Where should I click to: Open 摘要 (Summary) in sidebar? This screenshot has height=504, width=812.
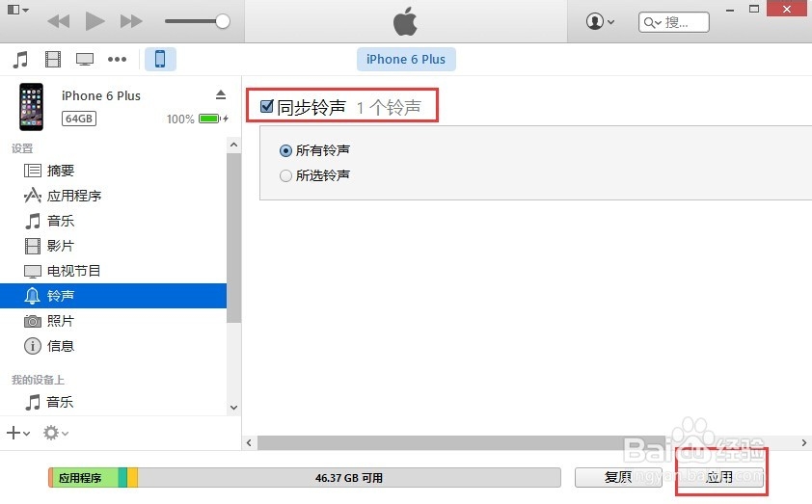coord(113,171)
